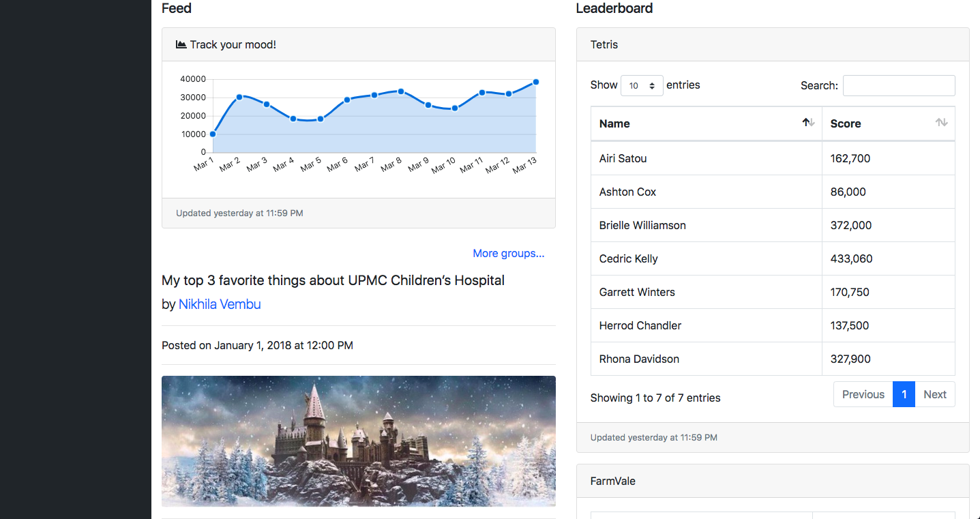Select the Herrod Chandler name cell
980x519 pixels.
click(x=707, y=325)
